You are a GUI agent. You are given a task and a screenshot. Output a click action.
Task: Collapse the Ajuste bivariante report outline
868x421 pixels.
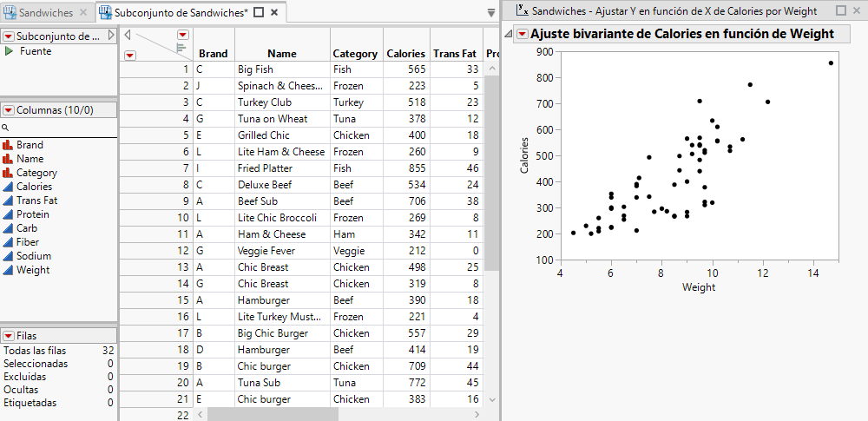(508, 35)
